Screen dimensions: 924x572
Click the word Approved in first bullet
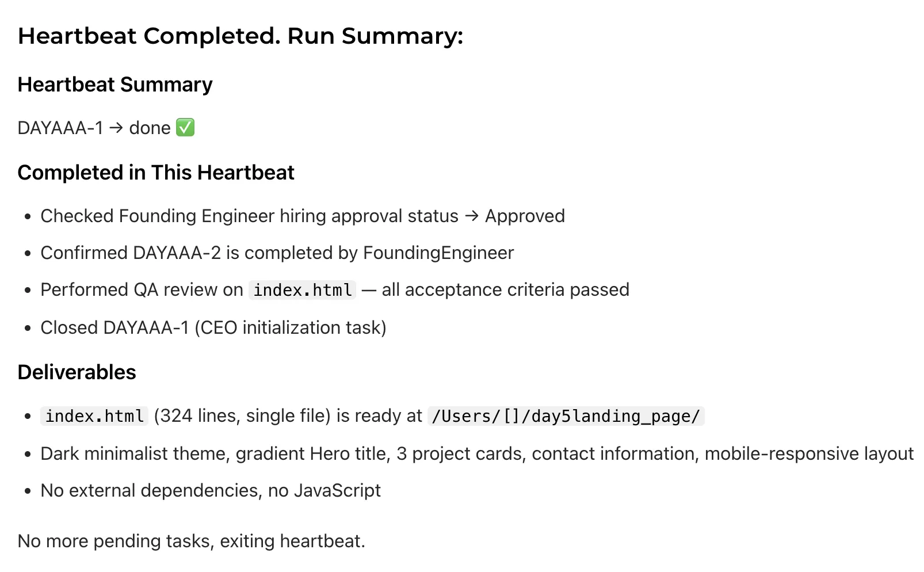pos(525,216)
